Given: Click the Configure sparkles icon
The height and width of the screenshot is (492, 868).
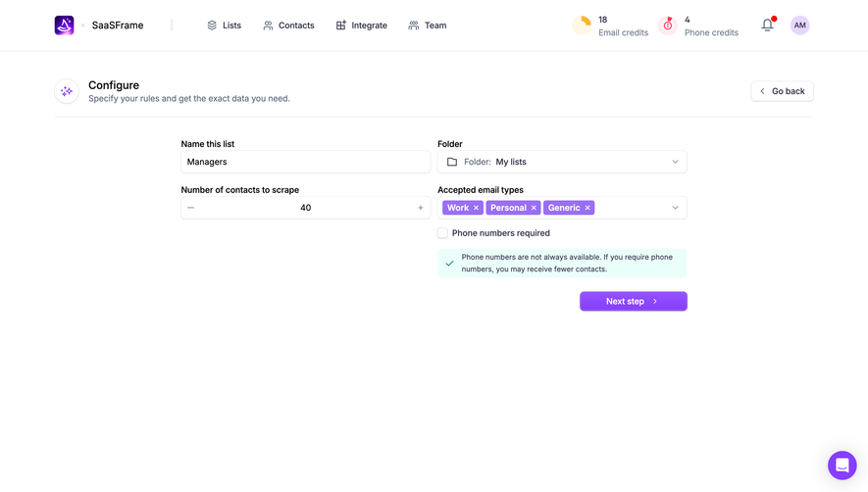Looking at the screenshot, I should [x=67, y=91].
